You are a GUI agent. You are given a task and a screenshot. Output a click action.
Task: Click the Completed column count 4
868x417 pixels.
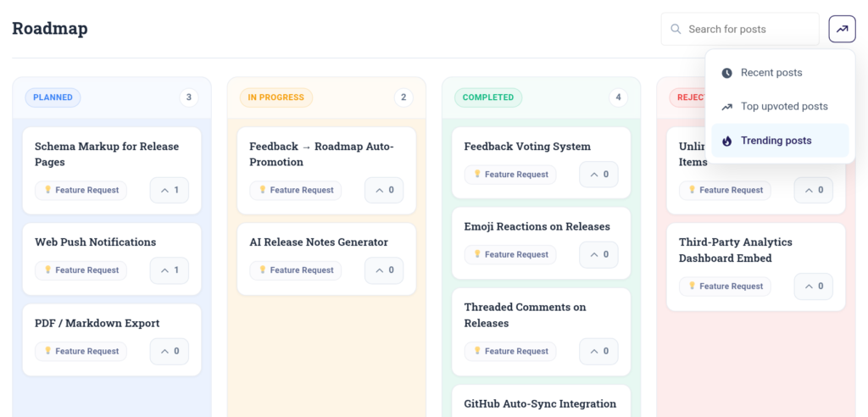coord(618,97)
